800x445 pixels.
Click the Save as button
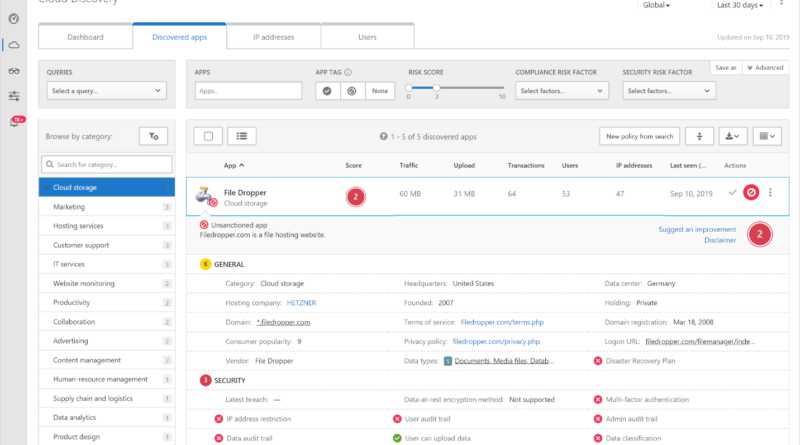coord(726,67)
